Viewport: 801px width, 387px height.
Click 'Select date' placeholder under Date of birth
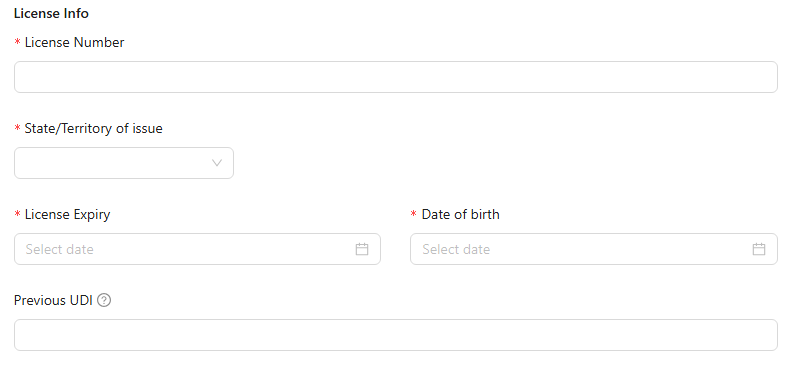pos(456,249)
